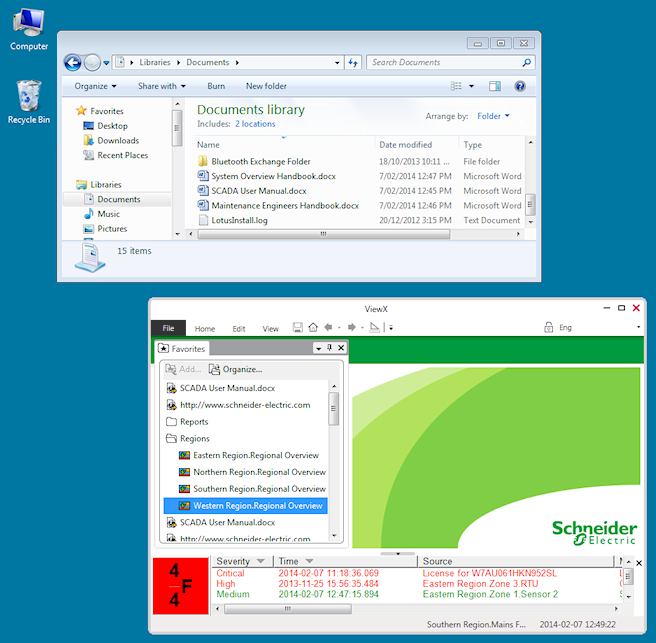This screenshot has height=643, width=656.
Task: Open the File menu in ViewX
Action: click(168, 328)
